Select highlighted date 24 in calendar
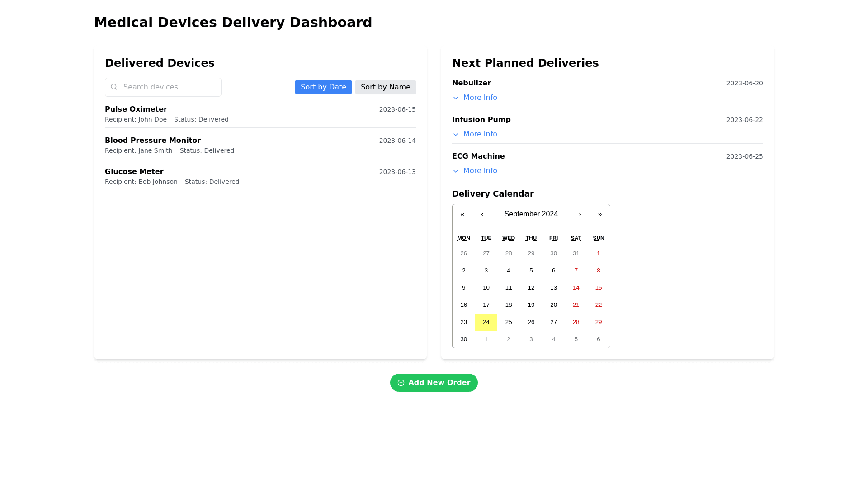Viewport: 868px width, 488px height. pos(486,322)
